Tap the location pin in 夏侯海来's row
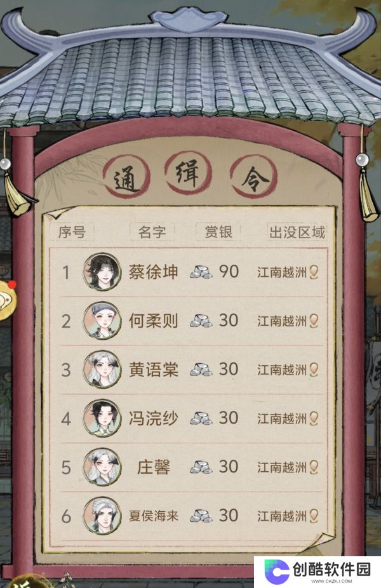 [314, 516]
